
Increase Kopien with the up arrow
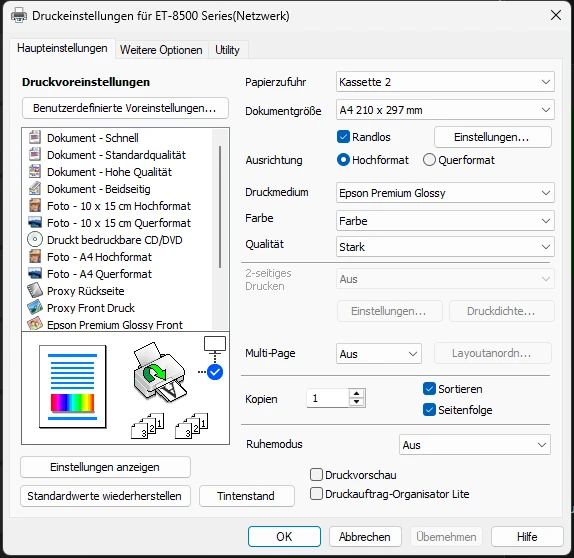pyautogui.click(x=357, y=394)
